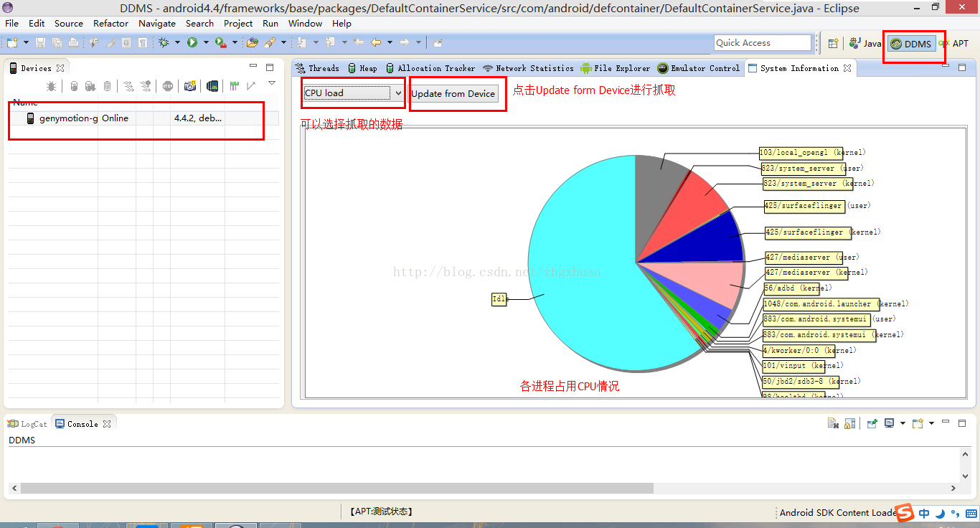Click the Forward navigation arrow icon
The image size is (980, 528).
pos(404,42)
